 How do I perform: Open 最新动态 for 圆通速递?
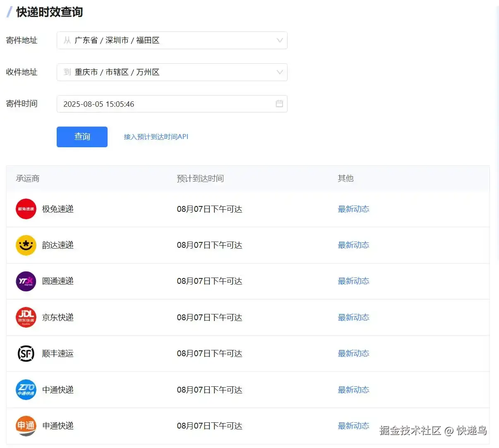pyautogui.click(x=353, y=281)
